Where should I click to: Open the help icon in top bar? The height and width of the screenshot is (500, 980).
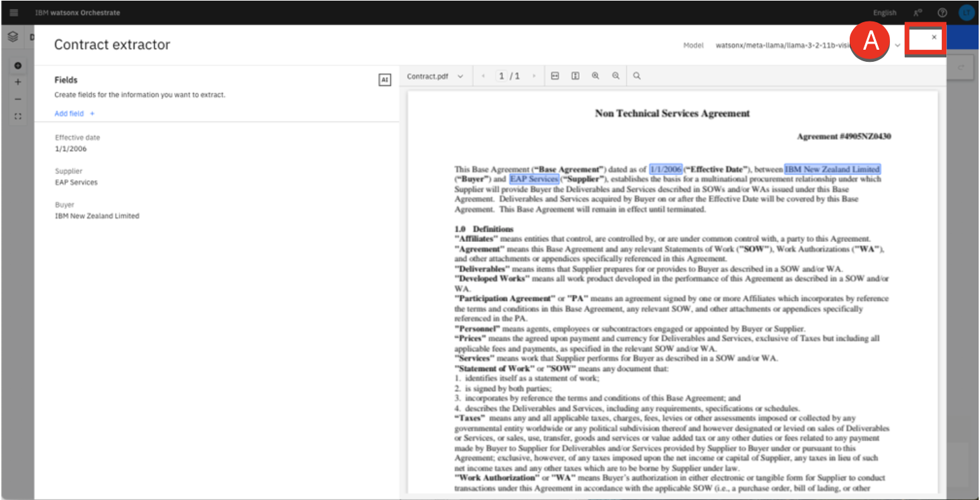(942, 13)
